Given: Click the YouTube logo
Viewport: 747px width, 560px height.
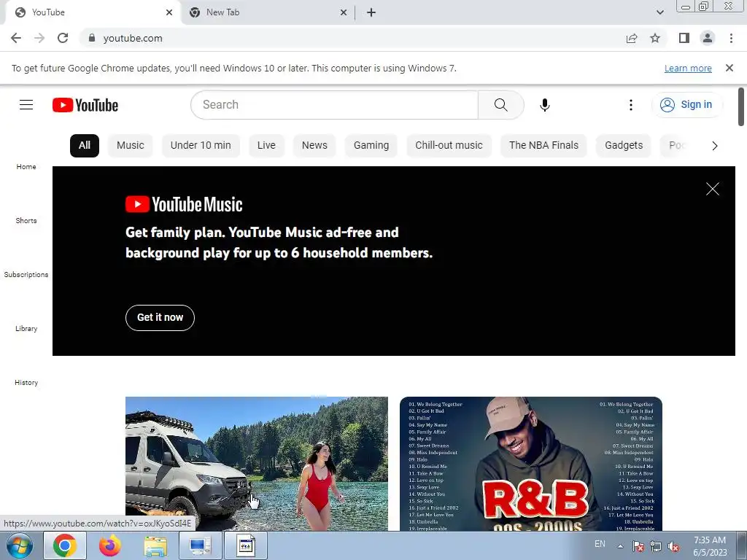Looking at the screenshot, I should [x=85, y=105].
